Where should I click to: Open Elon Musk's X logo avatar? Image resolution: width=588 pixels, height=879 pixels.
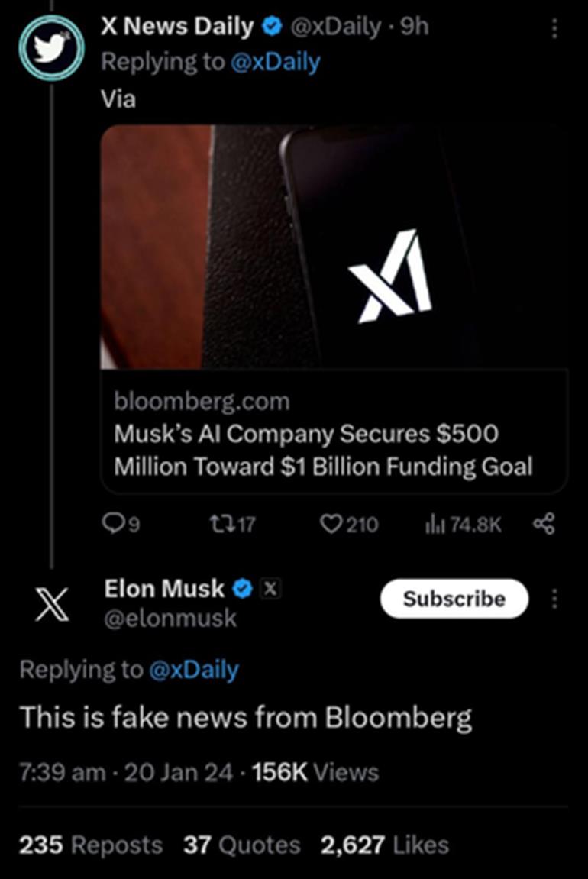(52, 604)
